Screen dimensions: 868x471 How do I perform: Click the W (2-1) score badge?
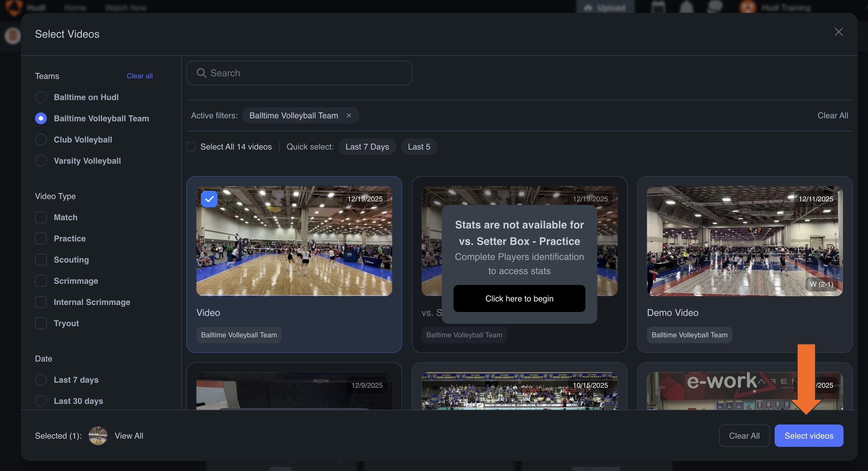(x=821, y=284)
